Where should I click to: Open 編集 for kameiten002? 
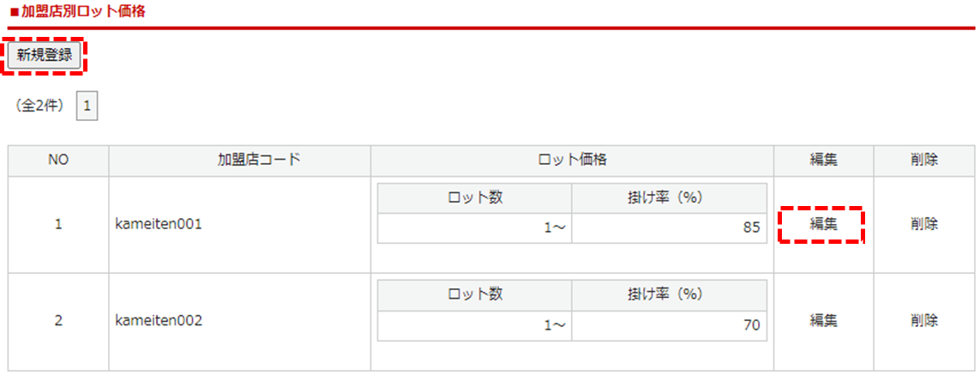point(823,321)
